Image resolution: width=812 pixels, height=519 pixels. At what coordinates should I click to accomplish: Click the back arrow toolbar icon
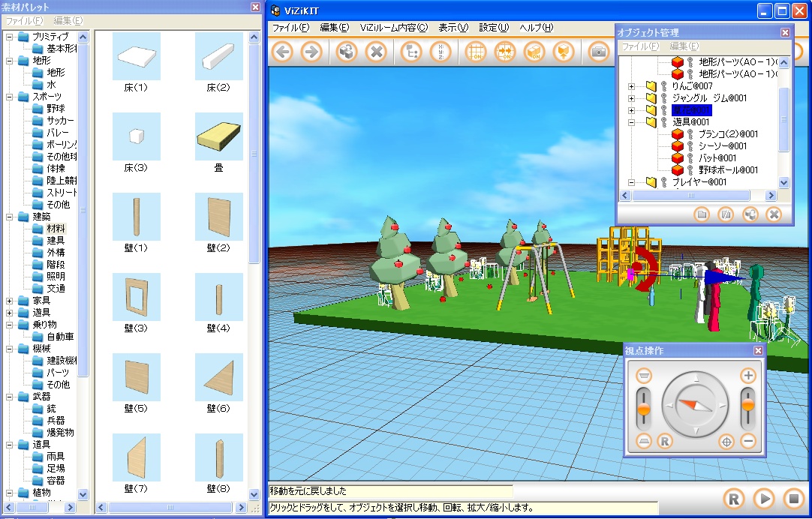(x=282, y=52)
